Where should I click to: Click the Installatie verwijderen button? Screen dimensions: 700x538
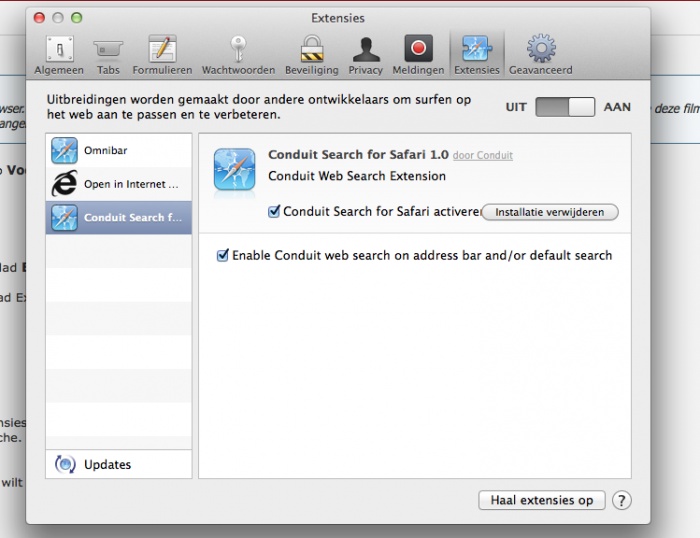click(x=550, y=212)
